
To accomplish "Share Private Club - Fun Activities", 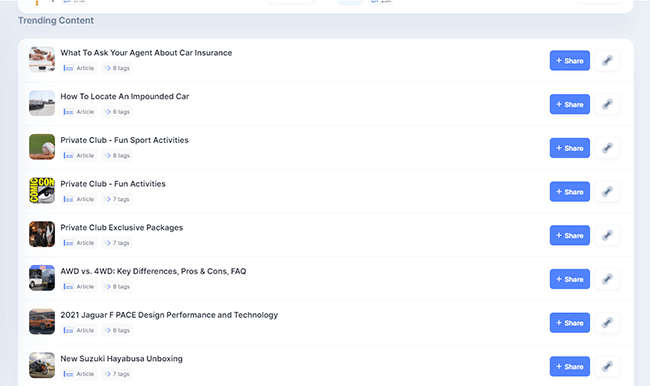I will (570, 192).
